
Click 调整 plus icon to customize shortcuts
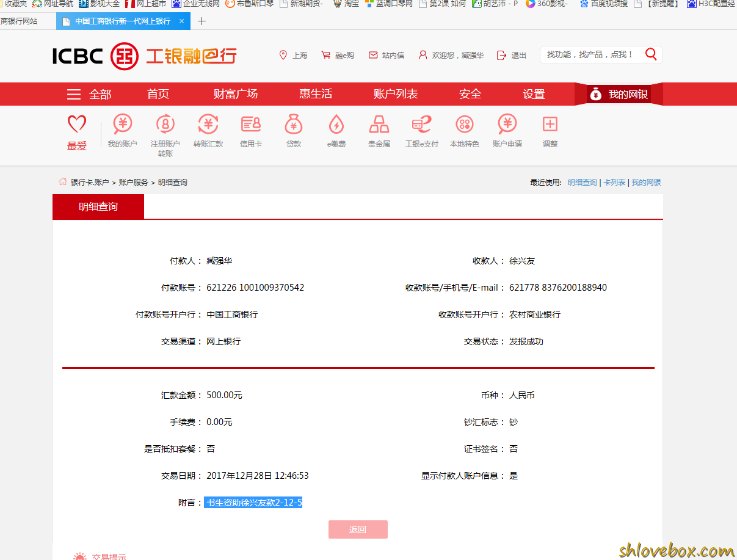[550, 131]
